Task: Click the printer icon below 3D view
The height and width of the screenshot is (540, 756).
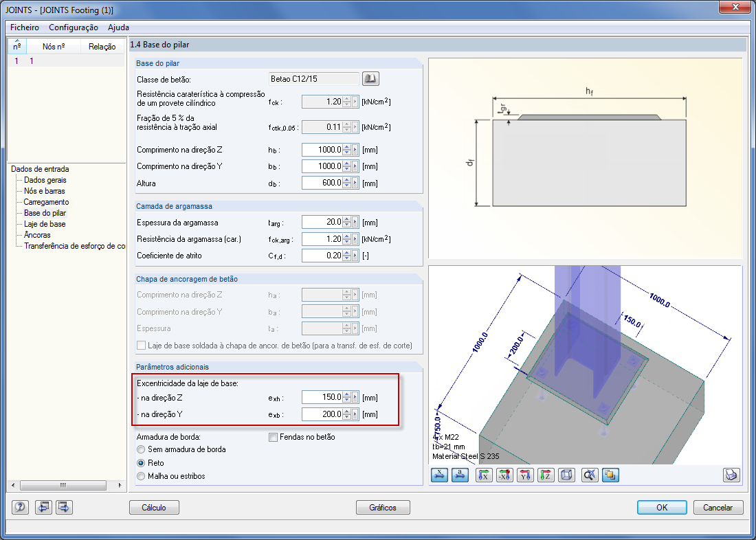Action: point(731,475)
